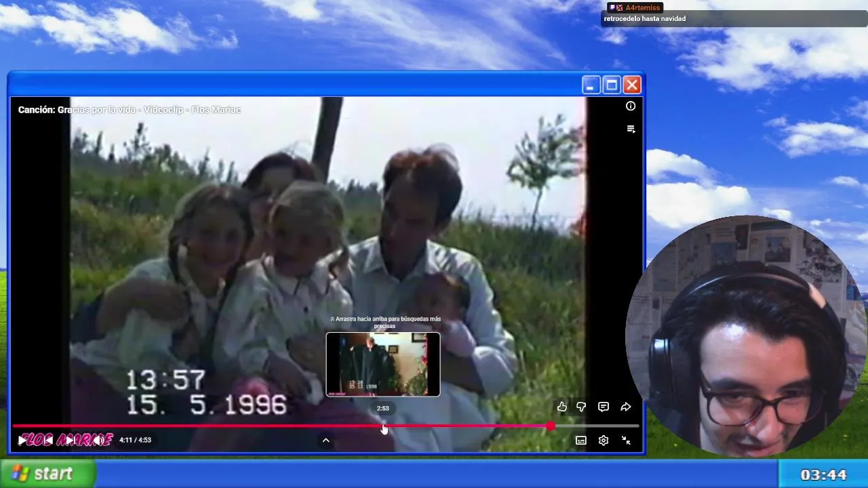This screenshot has height=488, width=868.
Task: Minimize the video player window
Action: coord(591,85)
